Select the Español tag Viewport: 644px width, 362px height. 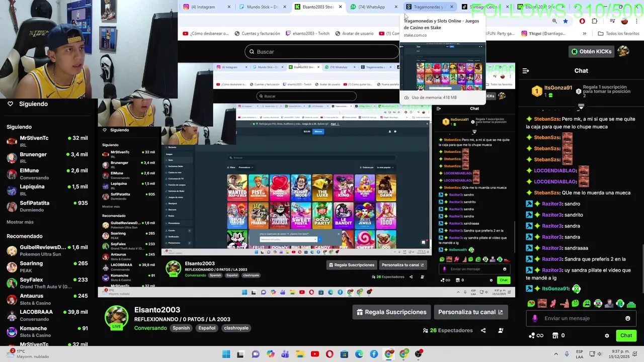[x=207, y=328]
